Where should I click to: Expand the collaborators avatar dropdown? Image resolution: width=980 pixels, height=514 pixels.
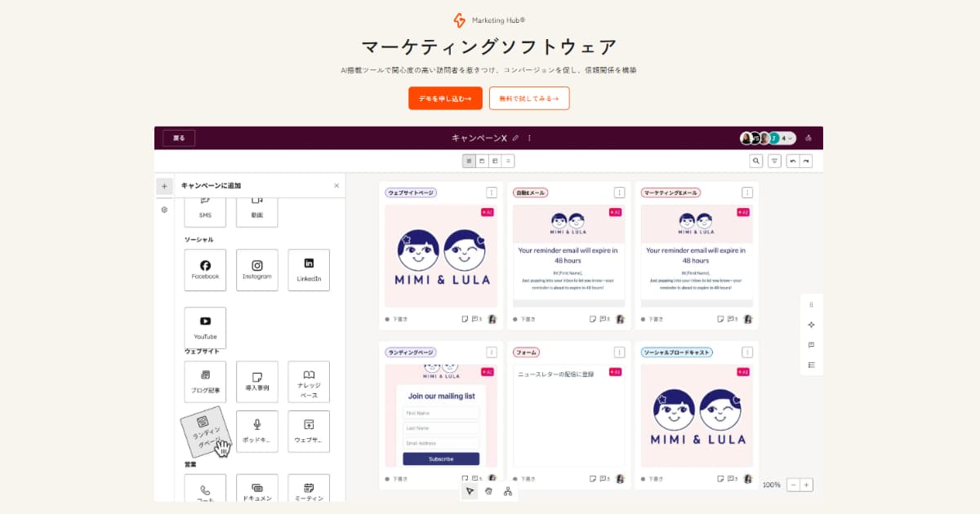click(x=789, y=138)
